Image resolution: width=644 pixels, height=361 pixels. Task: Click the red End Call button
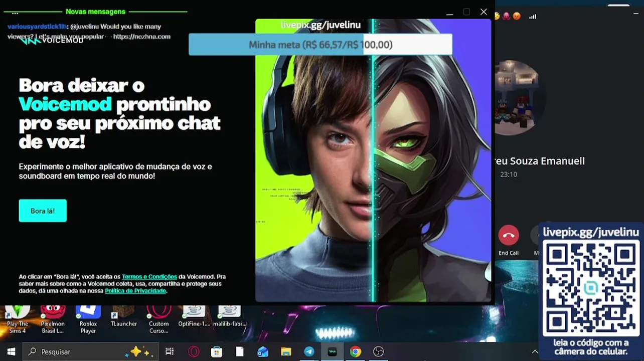[x=509, y=235]
